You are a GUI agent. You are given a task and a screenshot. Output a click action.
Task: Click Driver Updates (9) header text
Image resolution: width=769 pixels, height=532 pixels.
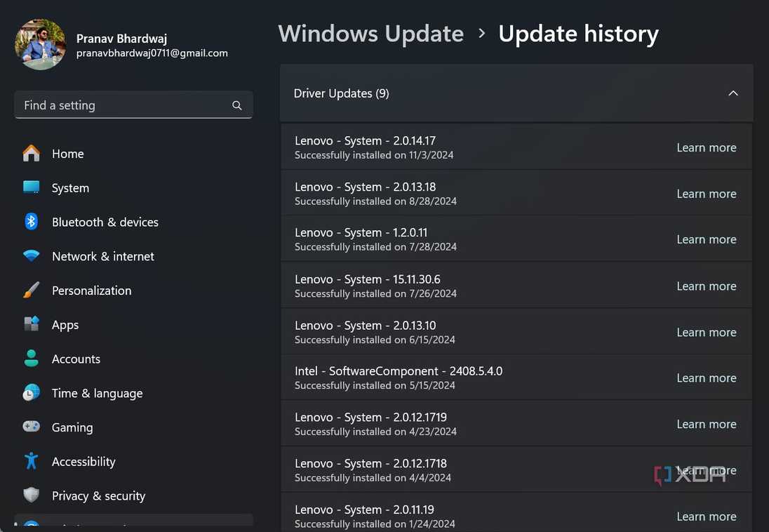(x=341, y=93)
